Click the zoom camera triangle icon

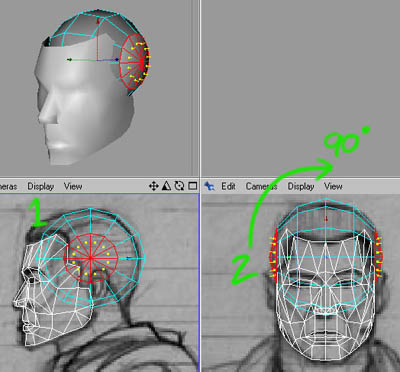point(166,186)
